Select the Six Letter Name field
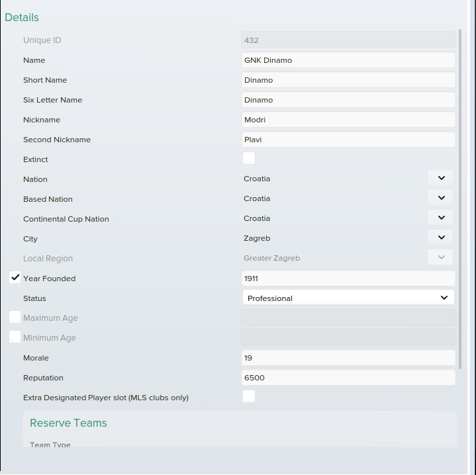476x475 pixels. (x=348, y=100)
